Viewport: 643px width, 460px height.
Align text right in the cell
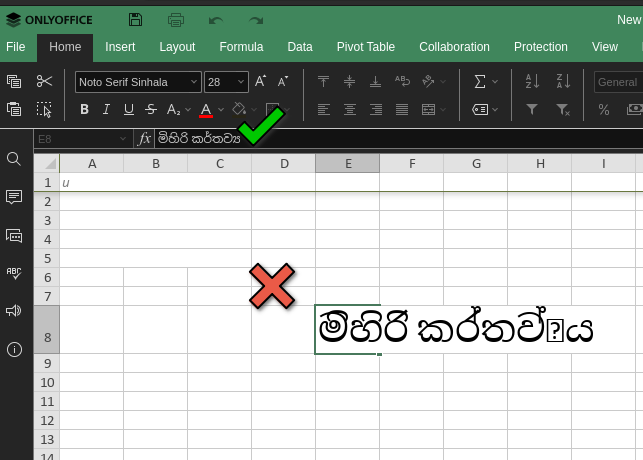pyautogui.click(x=376, y=109)
